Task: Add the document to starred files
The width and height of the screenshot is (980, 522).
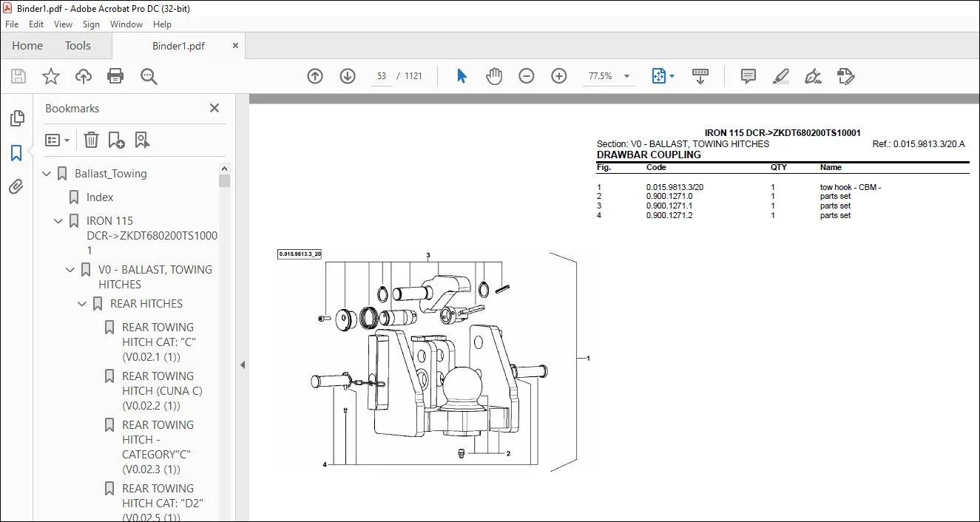Action: coord(51,76)
